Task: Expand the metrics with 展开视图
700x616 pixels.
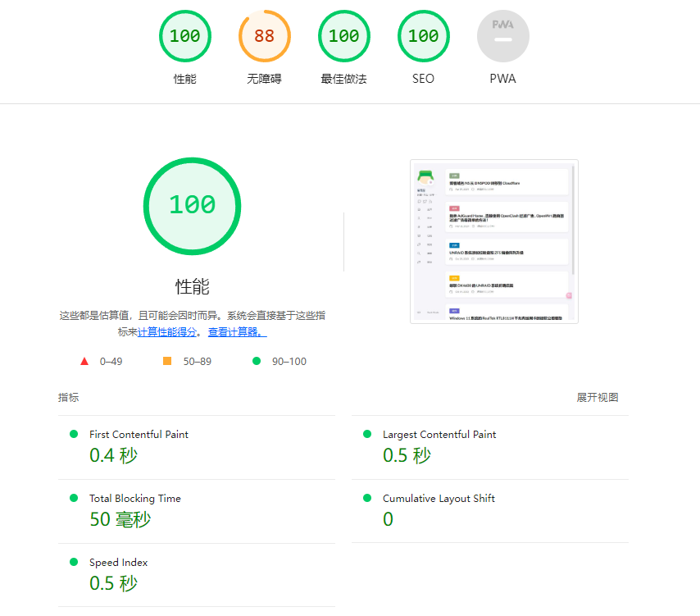Action: 597,397
